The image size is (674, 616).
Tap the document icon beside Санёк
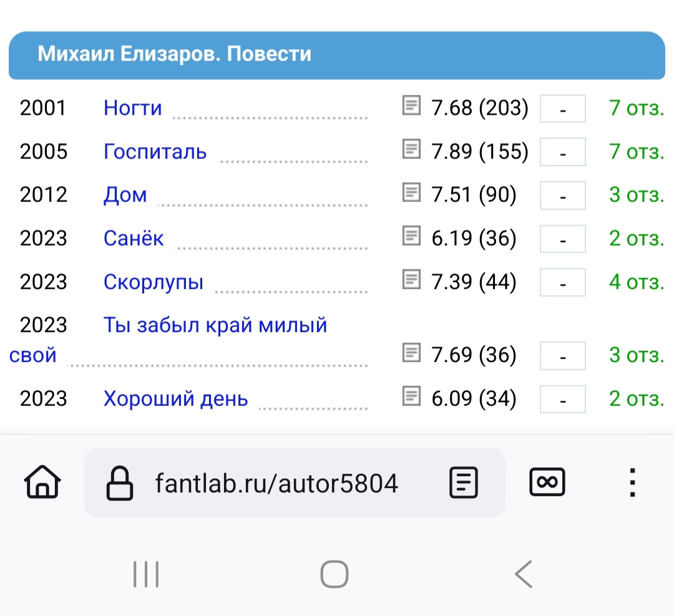coord(411,235)
